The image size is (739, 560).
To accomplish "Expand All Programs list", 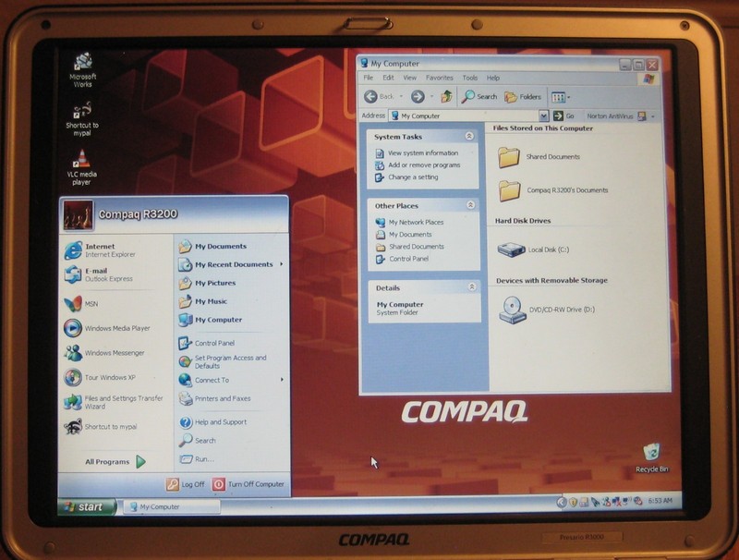I will [115, 461].
